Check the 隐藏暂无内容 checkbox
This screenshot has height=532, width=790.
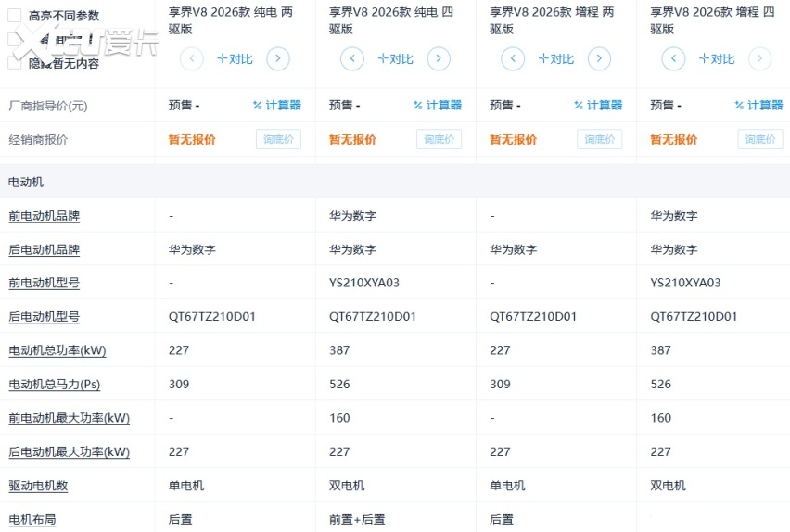[x=15, y=63]
